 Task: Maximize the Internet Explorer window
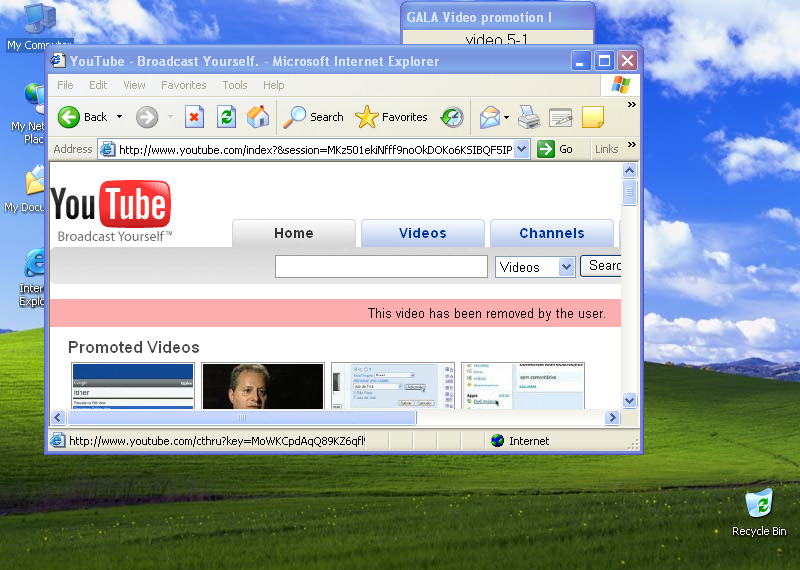point(604,61)
